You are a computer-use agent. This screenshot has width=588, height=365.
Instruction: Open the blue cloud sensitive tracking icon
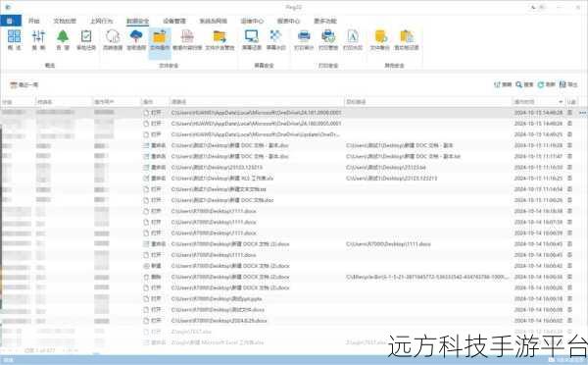[x=136, y=40]
